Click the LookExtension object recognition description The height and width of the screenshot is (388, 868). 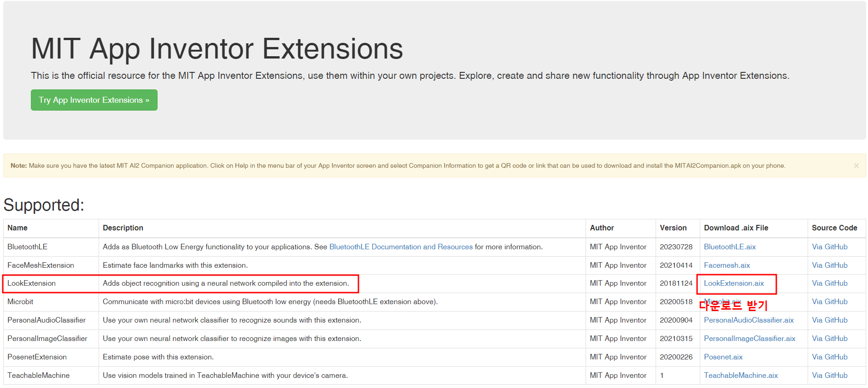(x=226, y=283)
